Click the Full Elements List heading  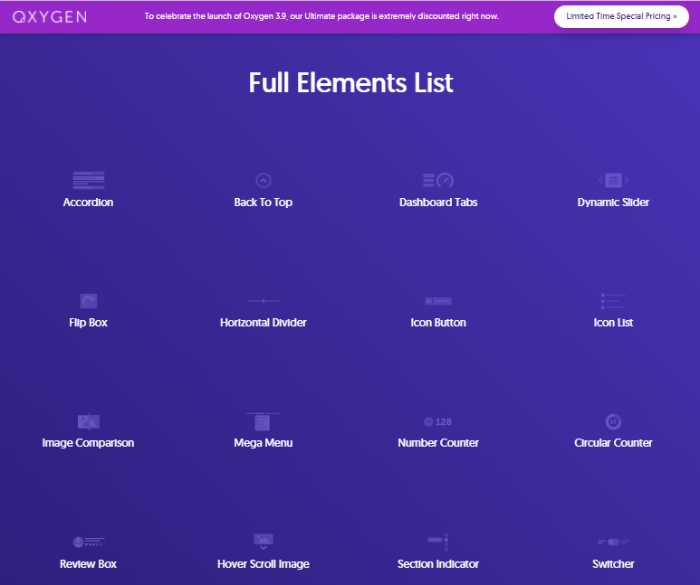pos(350,83)
